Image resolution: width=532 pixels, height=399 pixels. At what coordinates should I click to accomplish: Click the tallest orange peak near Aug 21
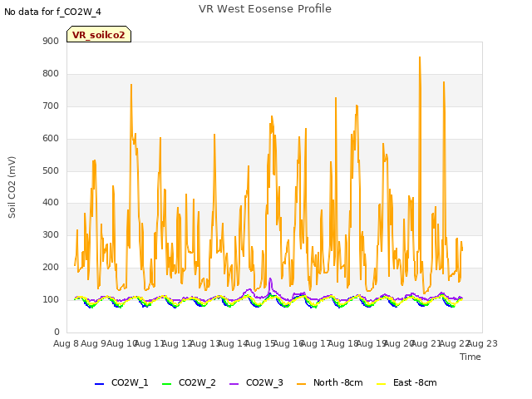pyautogui.click(x=420, y=57)
